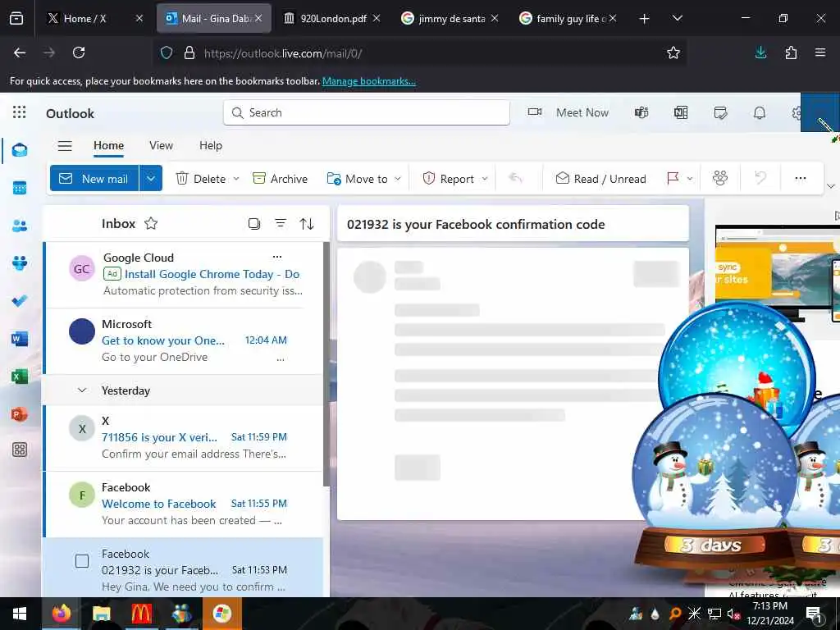Open the Groups ribbon icon
The height and width of the screenshot is (630, 840).
coord(720,178)
